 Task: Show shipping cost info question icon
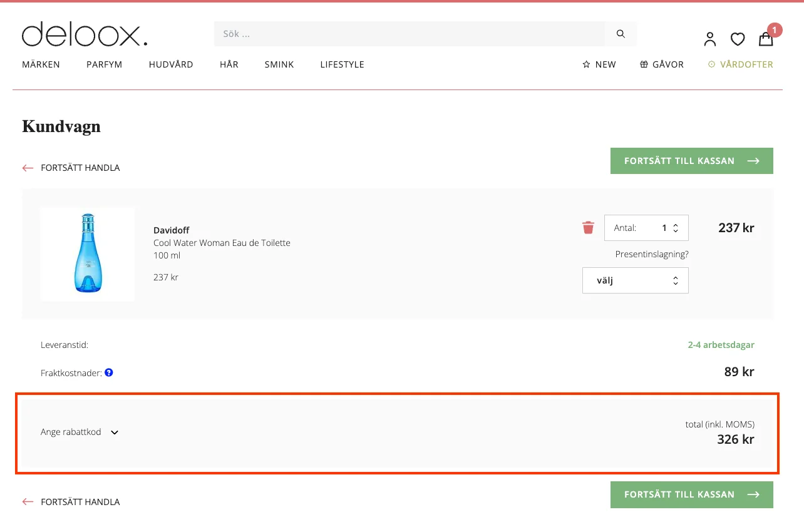coord(109,373)
